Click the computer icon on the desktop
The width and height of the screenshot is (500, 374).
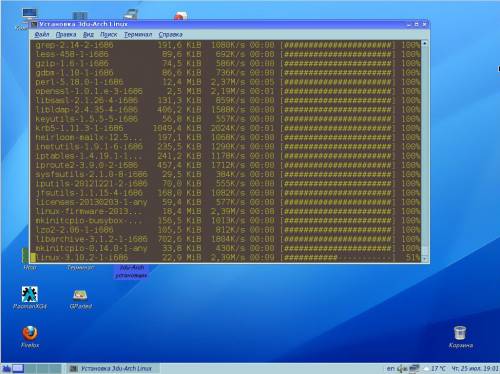click(x=29, y=14)
